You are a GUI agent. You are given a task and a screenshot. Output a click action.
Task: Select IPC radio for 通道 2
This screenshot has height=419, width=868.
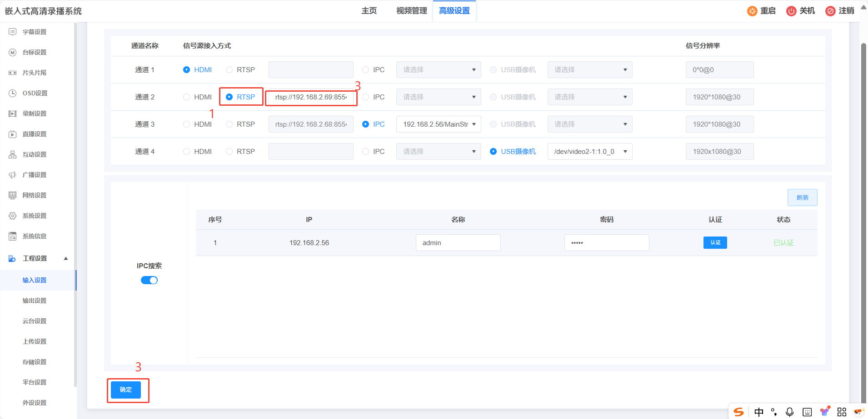[365, 97]
